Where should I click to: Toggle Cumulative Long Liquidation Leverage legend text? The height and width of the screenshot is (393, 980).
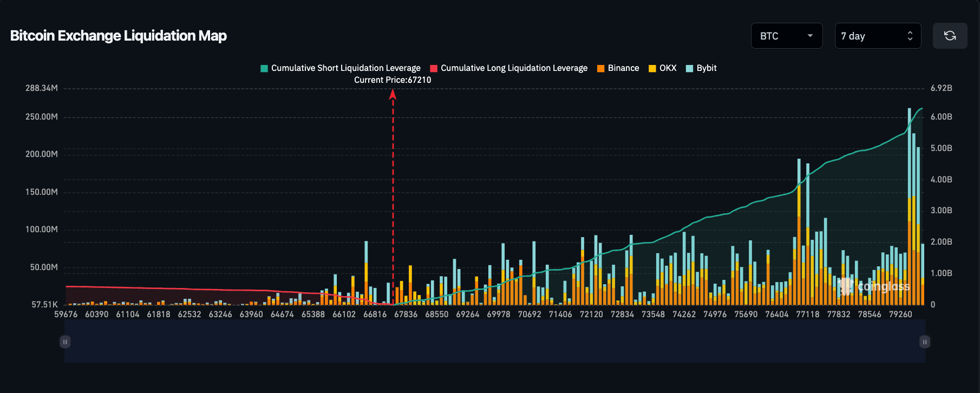(514, 68)
